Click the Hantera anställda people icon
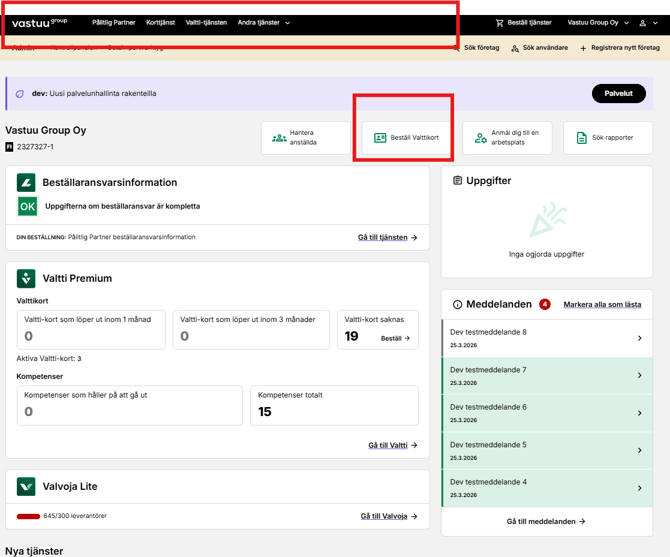Image resolution: width=670 pixels, height=557 pixels. pyautogui.click(x=279, y=138)
